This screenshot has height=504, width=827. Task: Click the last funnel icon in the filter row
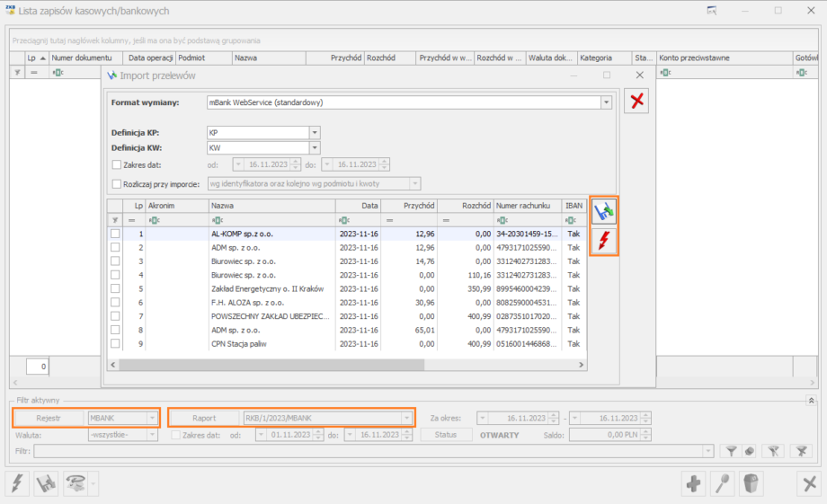[x=802, y=451]
